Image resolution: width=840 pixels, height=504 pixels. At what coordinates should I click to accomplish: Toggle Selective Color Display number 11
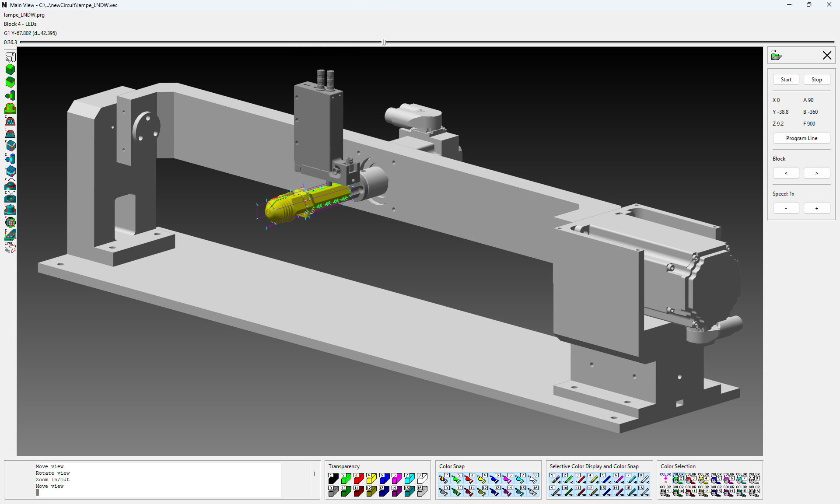[580, 491]
